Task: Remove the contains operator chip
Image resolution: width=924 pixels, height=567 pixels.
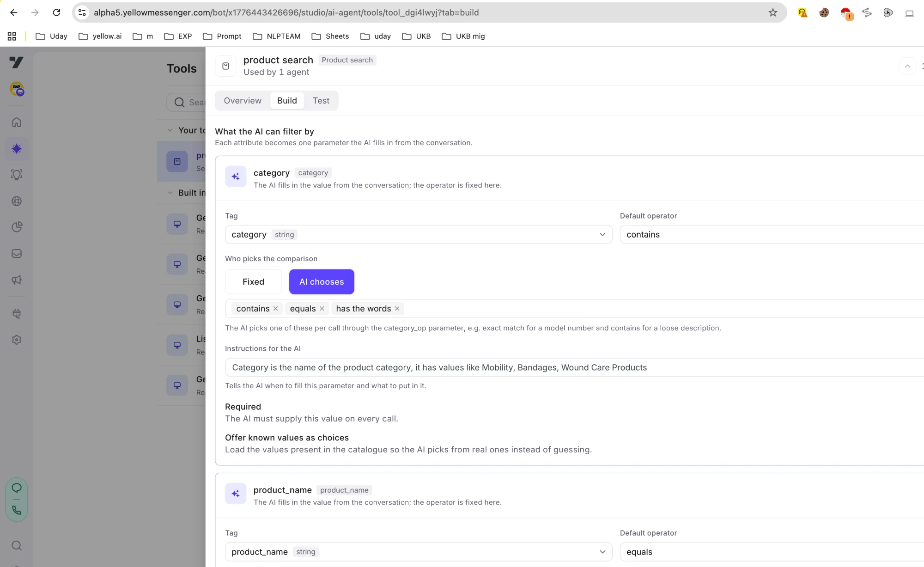Action: pos(276,309)
